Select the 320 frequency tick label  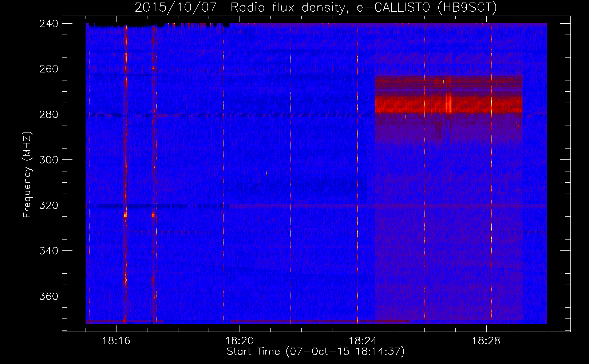[49, 205]
